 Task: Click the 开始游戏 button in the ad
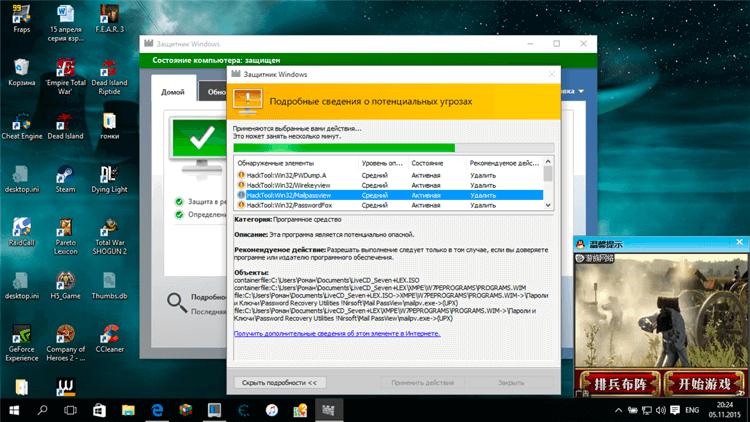point(705,384)
